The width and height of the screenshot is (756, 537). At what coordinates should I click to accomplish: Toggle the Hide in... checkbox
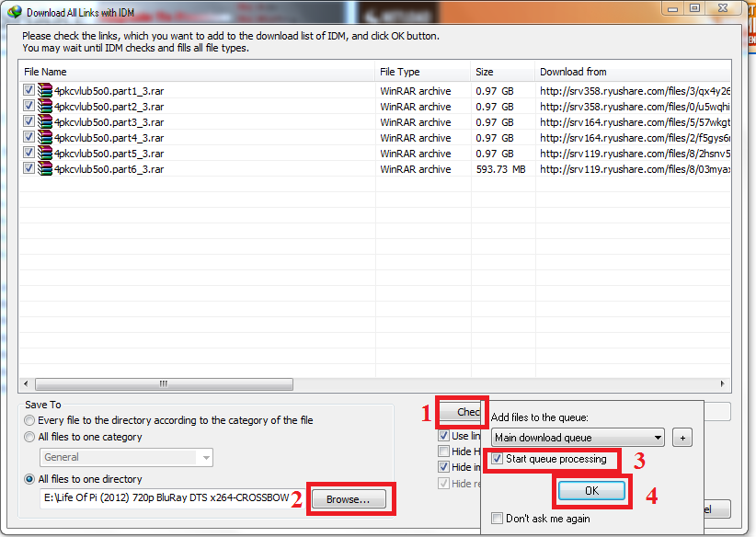[443, 466]
